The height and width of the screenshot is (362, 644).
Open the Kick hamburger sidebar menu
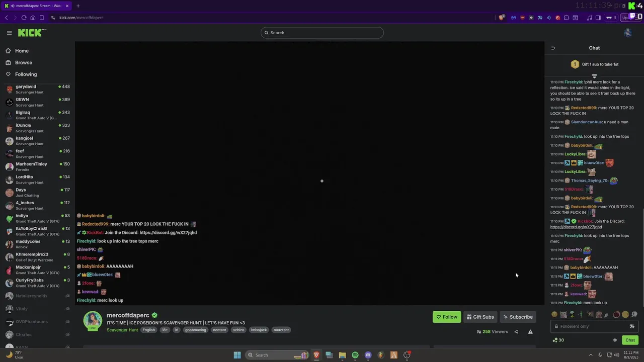tap(9, 33)
